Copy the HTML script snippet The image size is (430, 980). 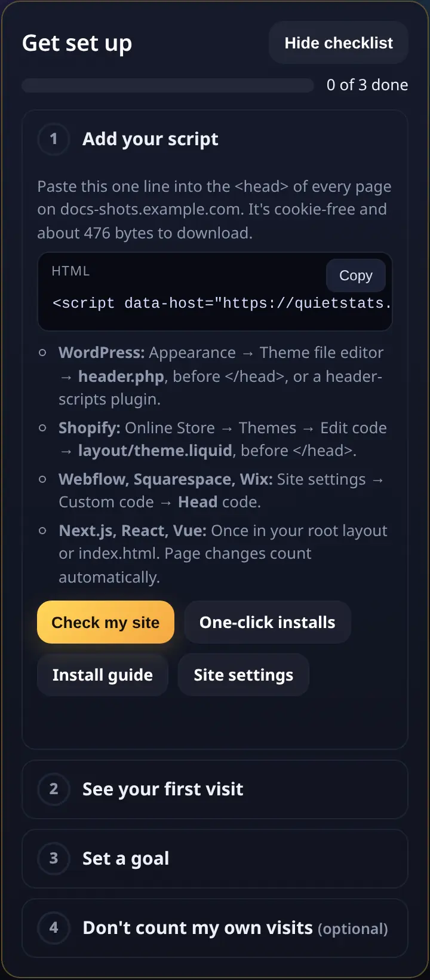point(356,275)
